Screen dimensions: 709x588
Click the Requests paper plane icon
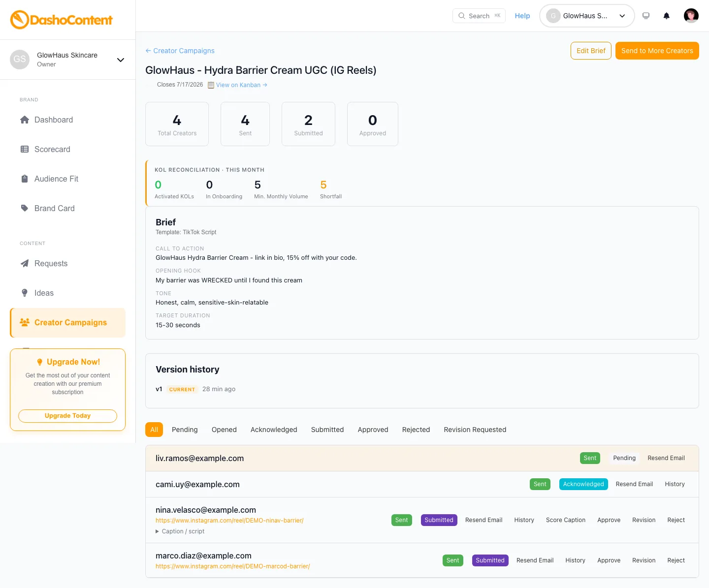coord(25,263)
